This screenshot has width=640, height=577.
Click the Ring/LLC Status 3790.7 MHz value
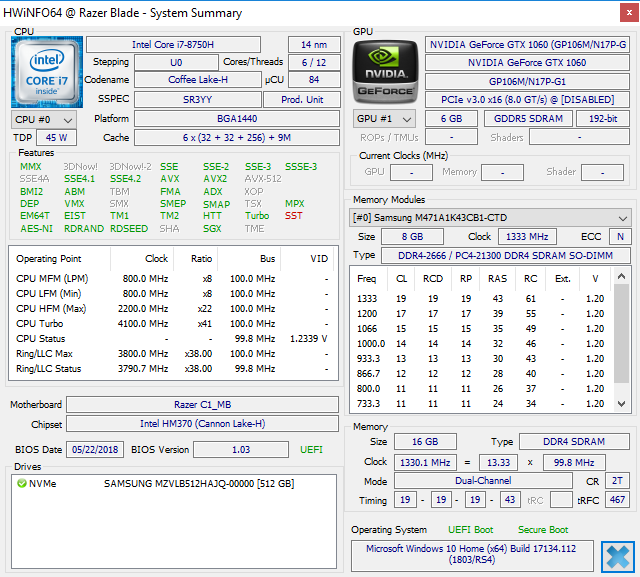coord(143,368)
